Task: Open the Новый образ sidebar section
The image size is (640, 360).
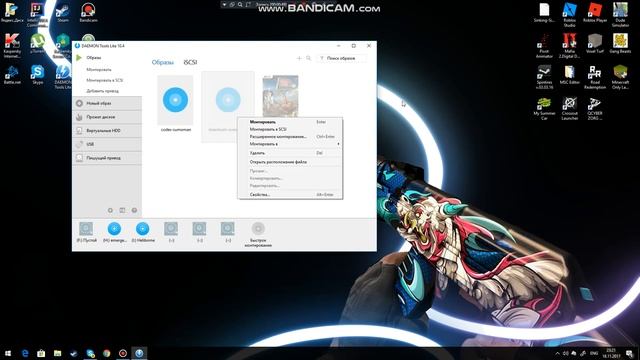Action: [x=107, y=103]
